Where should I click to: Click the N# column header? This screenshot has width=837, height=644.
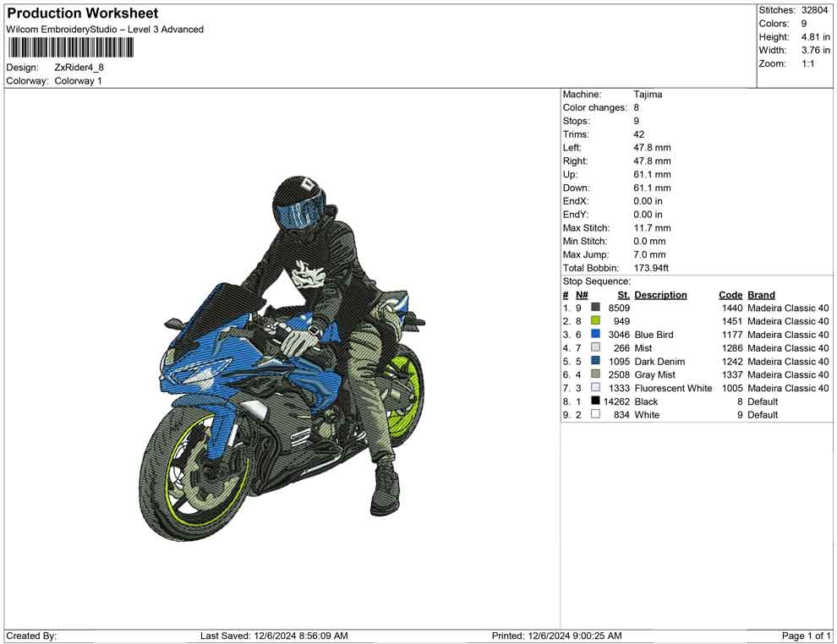[x=582, y=295]
